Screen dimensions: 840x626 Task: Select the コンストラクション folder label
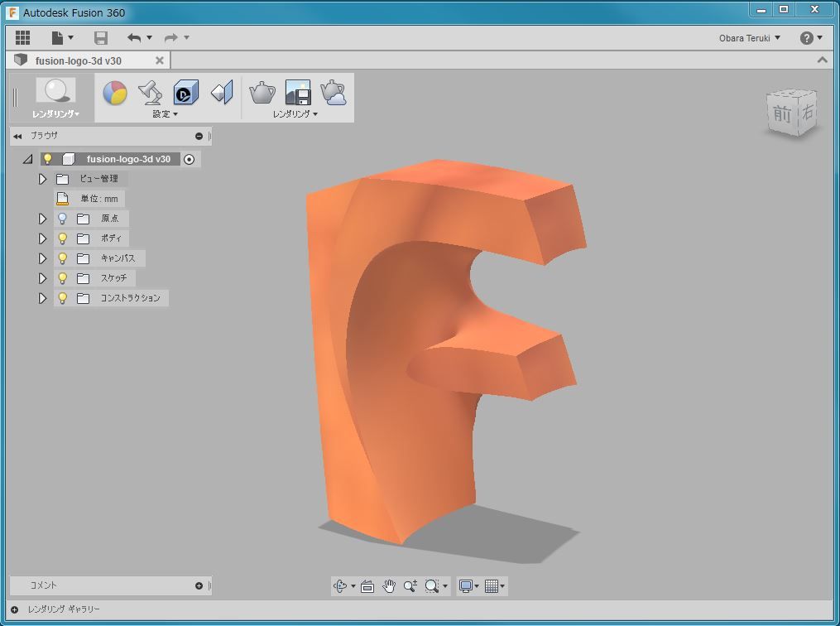(131, 298)
